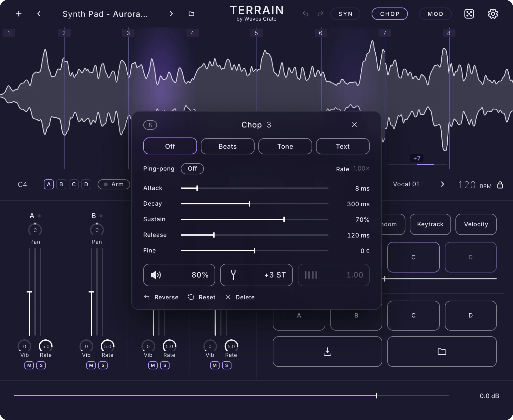Select Off mode in Chop dialog
Viewport: 513px width, 420px height.
coord(170,146)
